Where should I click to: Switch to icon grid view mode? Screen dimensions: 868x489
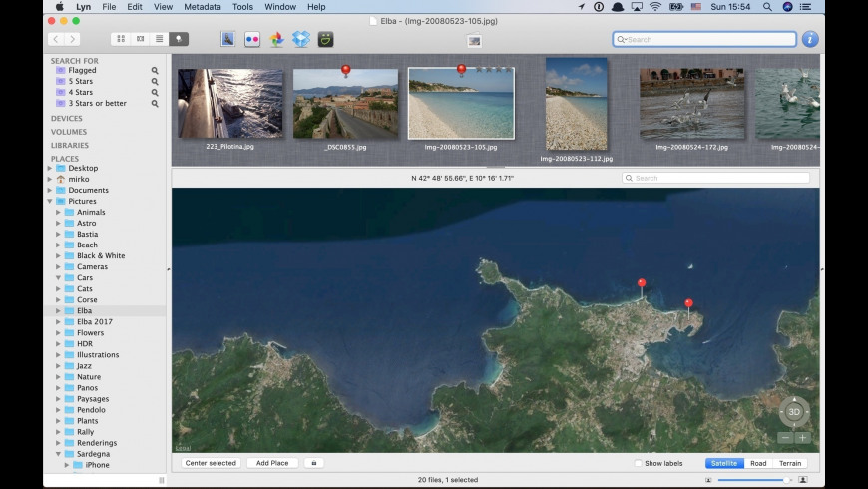click(121, 39)
